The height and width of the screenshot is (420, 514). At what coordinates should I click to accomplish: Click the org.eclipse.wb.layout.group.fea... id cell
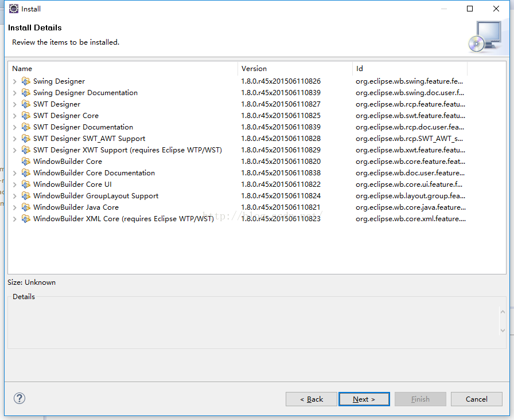pos(410,196)
